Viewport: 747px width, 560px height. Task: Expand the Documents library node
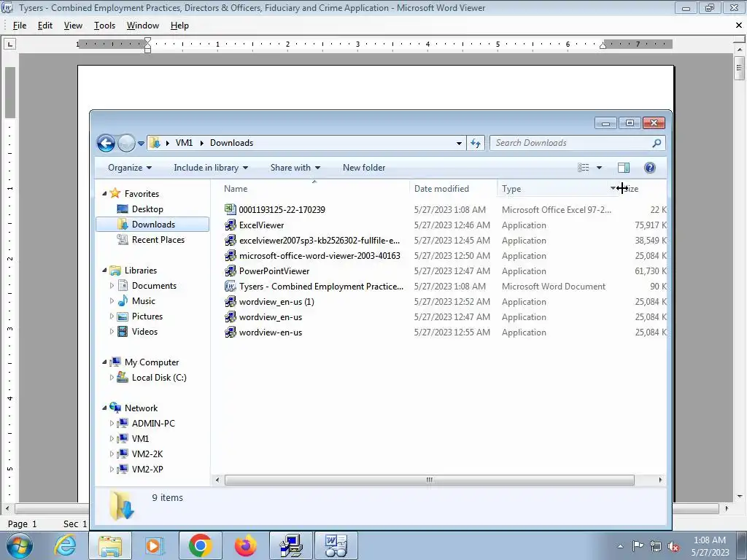click(112, 286)
